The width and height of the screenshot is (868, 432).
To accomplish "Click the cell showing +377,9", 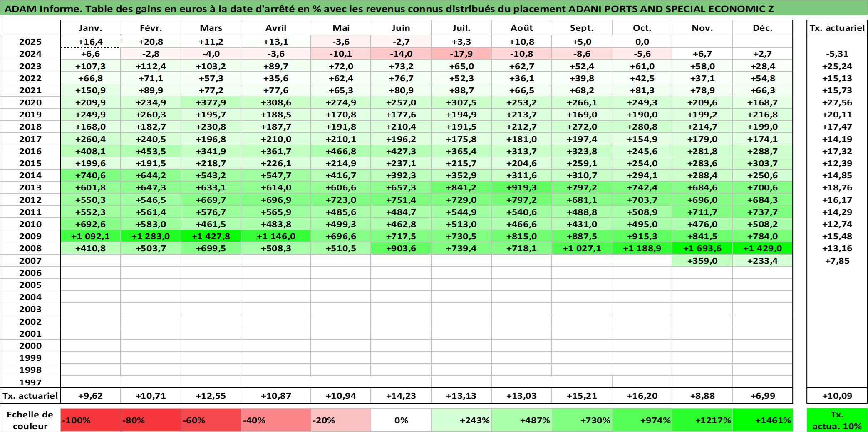I will pos(211,102).
